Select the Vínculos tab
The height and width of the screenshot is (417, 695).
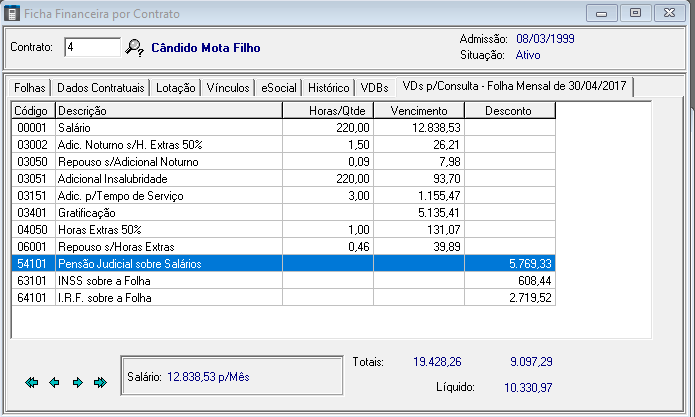click(228, 87)
